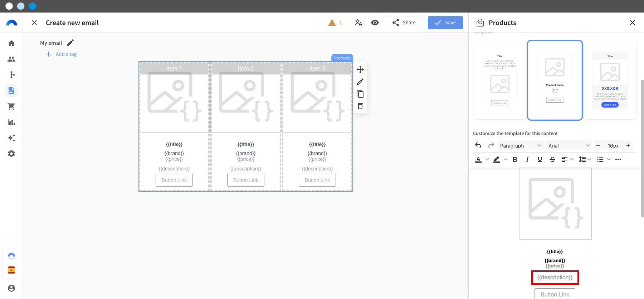Viewport: 644px width, 299px height.
Task: Click the edit pencil on Products block
Action: 360,82
